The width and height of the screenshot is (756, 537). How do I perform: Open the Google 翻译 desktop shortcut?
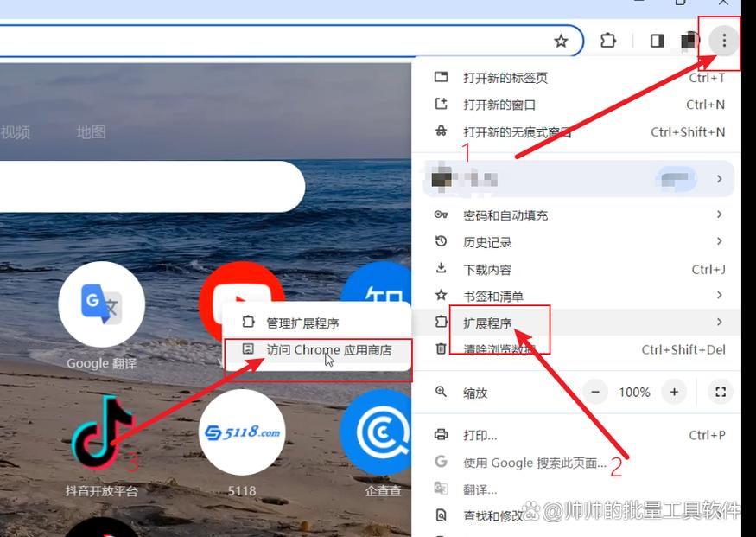[x=102, y=304]
